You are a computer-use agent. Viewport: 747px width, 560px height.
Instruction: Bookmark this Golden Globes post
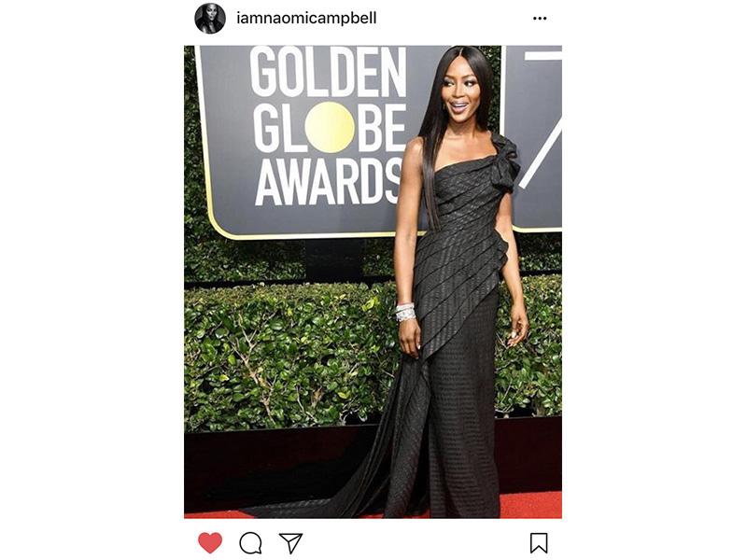coord(539,543)
